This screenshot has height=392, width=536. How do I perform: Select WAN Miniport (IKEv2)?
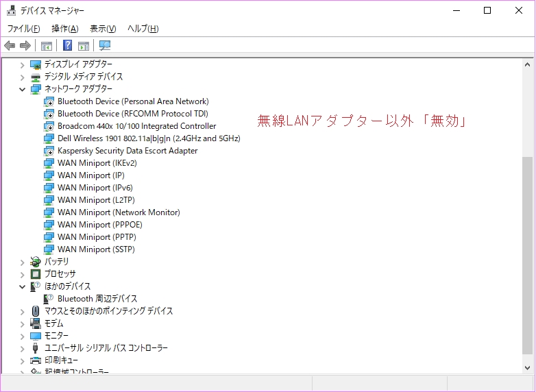[x=97, y=163]
